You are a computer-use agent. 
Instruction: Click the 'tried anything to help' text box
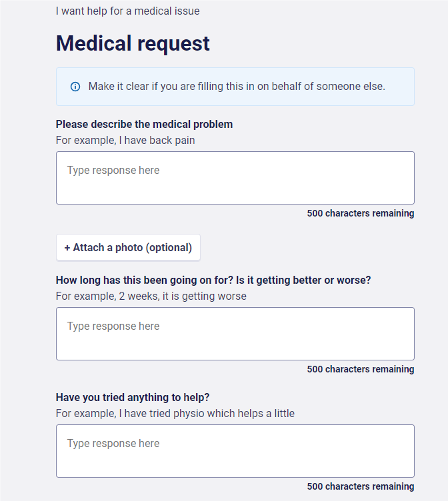[235, 451]
